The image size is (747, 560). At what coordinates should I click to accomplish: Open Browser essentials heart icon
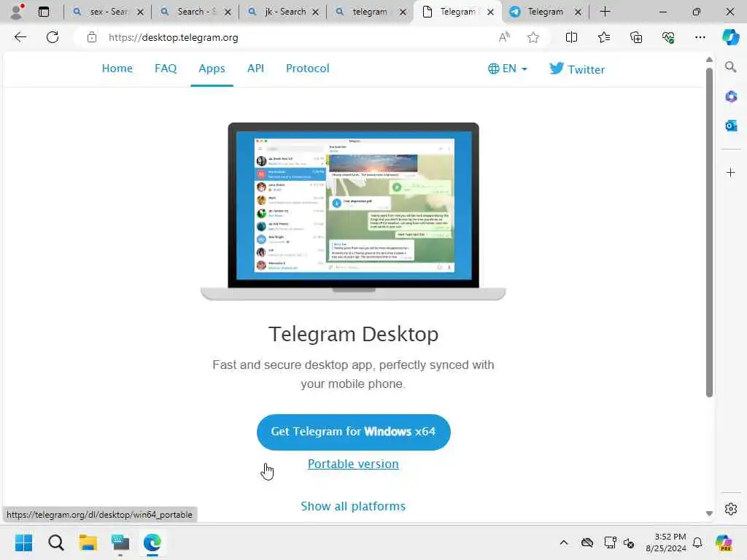pyautogui.click(x=668, y=37)
